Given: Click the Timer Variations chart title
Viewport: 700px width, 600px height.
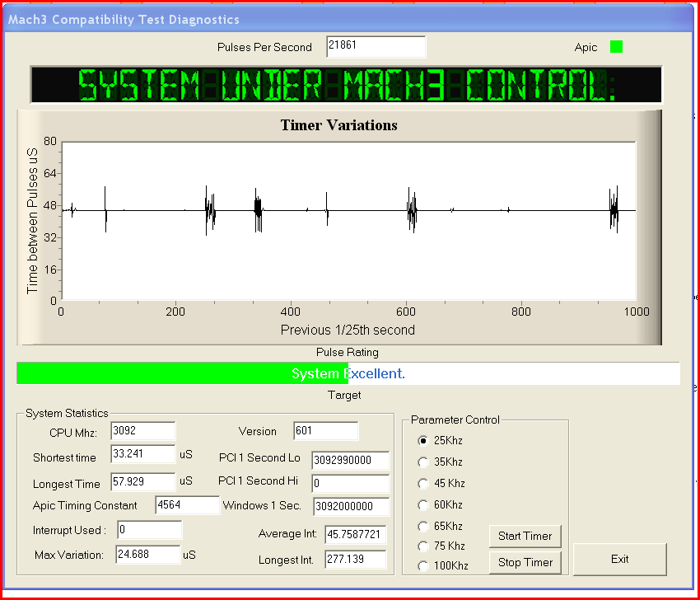Looking at the screenshot, I should [x=338, y=125].
